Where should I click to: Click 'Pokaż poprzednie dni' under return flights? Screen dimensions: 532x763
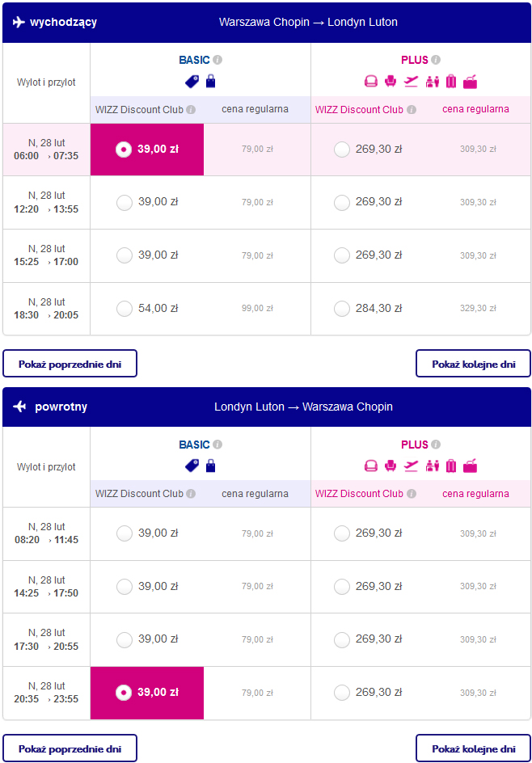pyautogui.click(x=70, y=748)
